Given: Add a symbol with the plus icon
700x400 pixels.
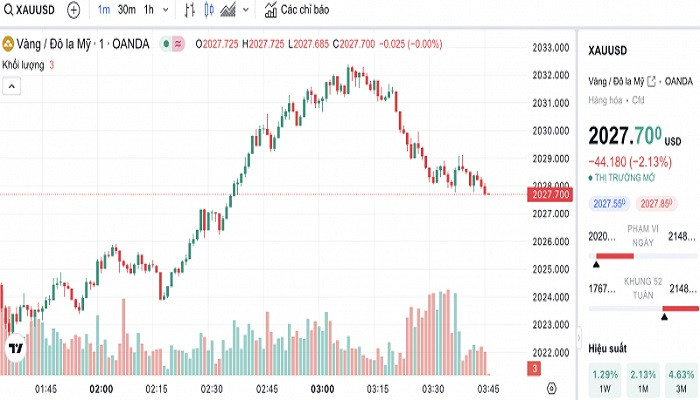Looking at the screenshot, I should 73,10.
